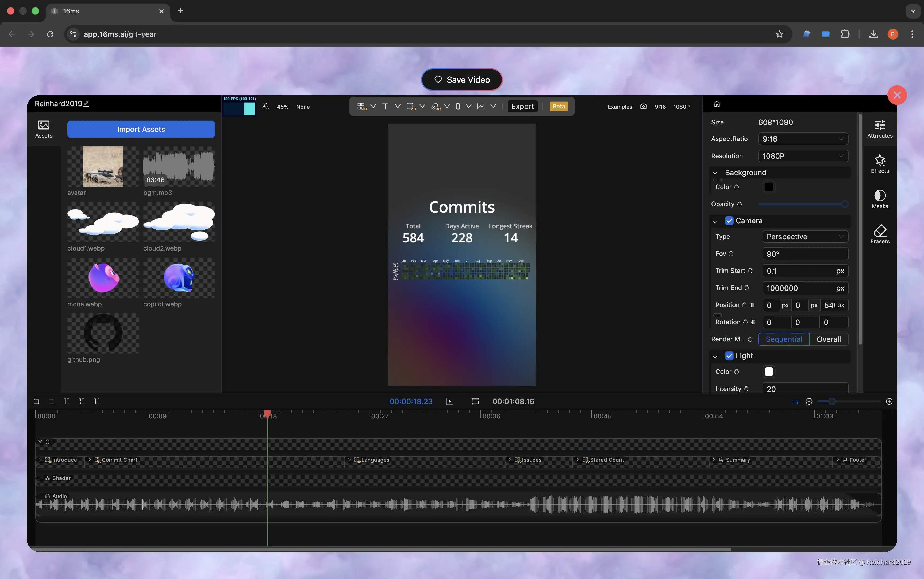Click the Import Assets button

tap(141, 130)
